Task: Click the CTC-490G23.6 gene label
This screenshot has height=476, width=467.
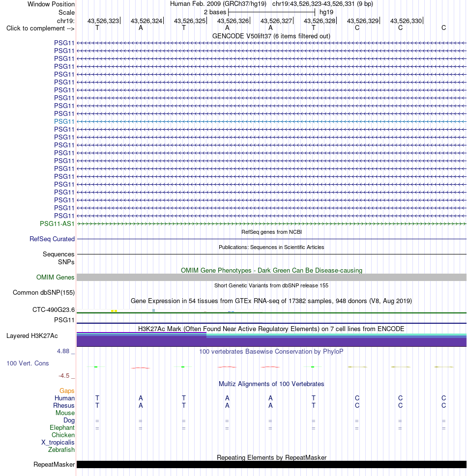Action: pos(54,309)
